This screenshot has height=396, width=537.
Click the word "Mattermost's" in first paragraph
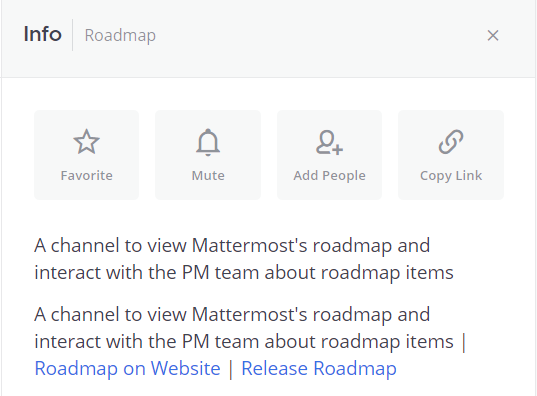[x=249, y=246]
